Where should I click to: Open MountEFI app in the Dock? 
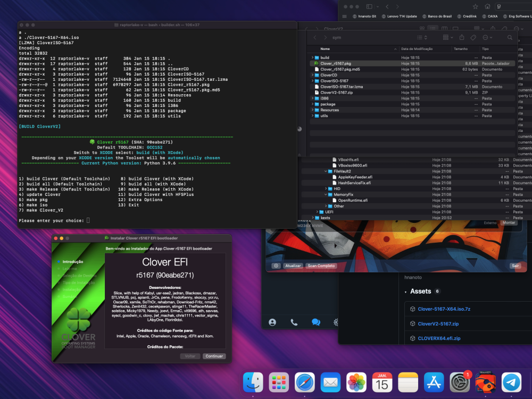486,383
